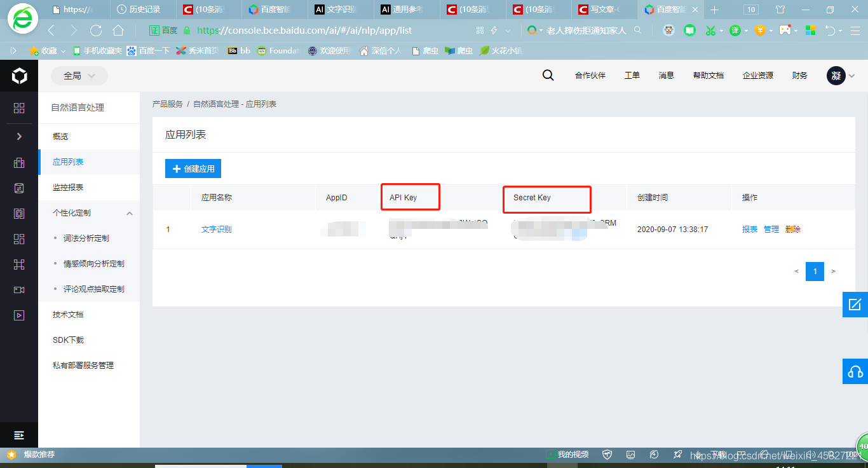Switch to the 历史记录 browser tab
This screenshot has width=868, height=468.
(144, 10)
